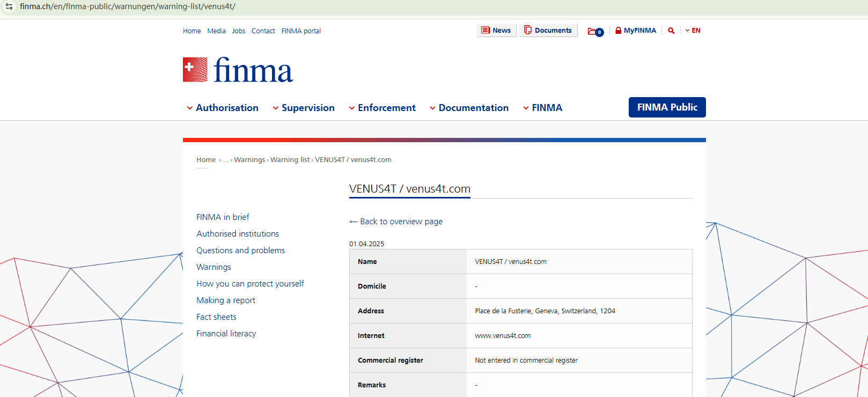Open the FINMA portal link

tap(301, 31)
